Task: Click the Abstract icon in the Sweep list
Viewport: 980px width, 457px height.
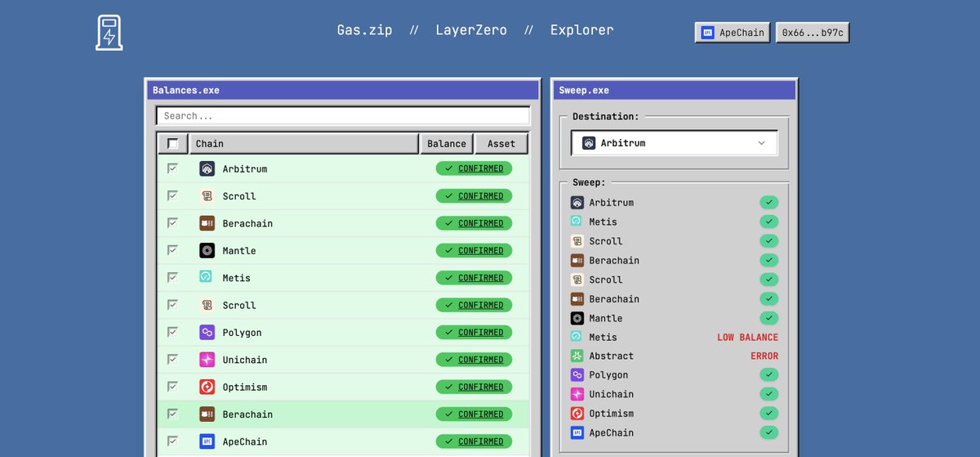Action: tap(577, 356)
